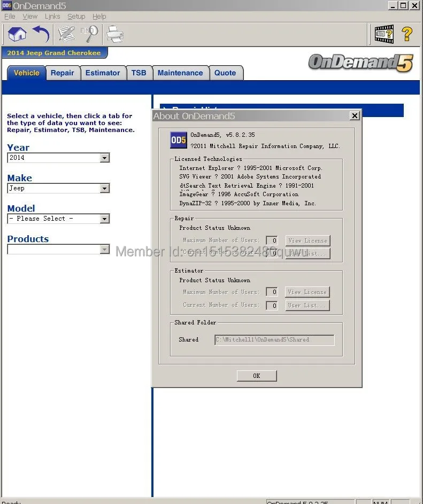
Task: Switch to the Repair tab
Action: [63, 73]
